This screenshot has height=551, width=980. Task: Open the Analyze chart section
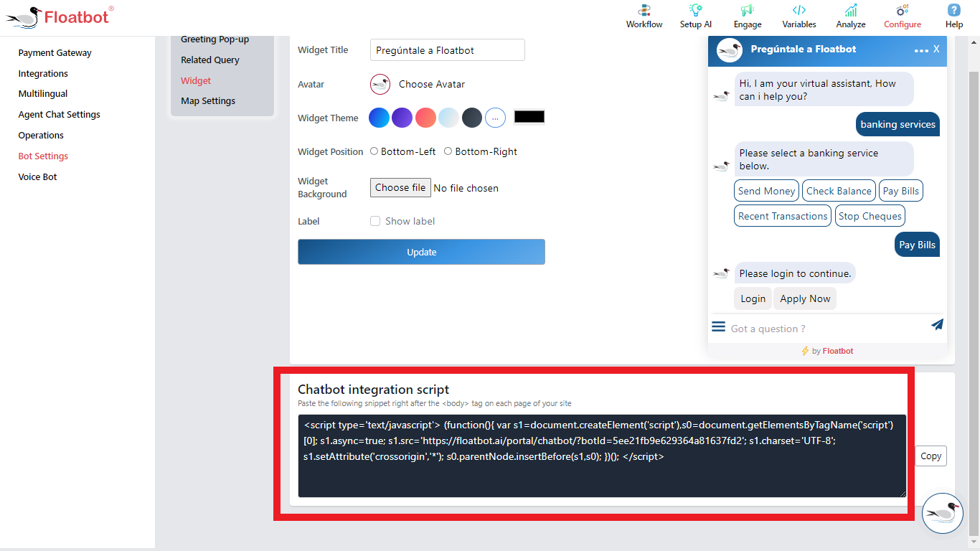pyautogui.click(x=851, y=16)
